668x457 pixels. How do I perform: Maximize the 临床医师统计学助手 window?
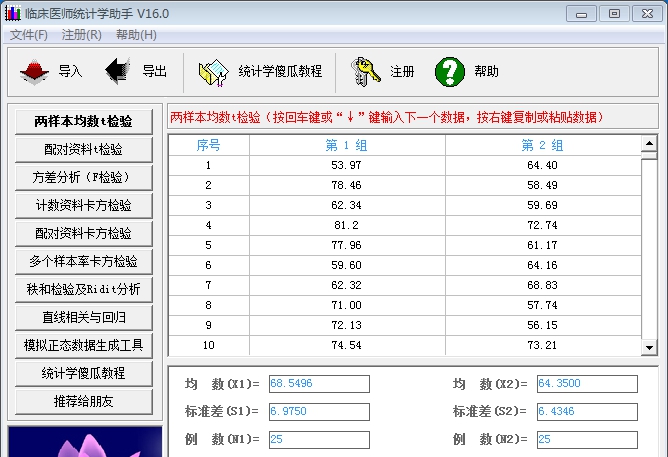tap(614, 14)
